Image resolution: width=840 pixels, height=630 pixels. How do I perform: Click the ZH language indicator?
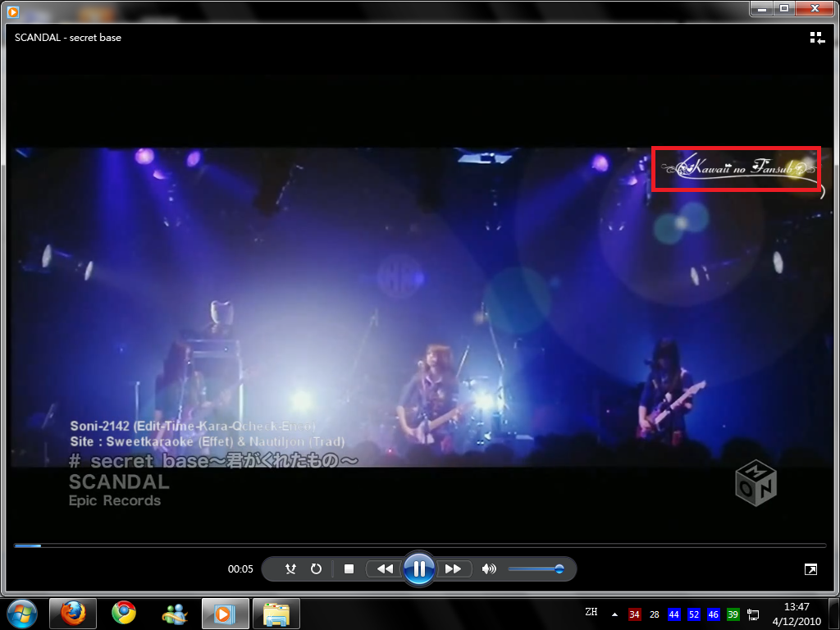(x=591, y=612)
